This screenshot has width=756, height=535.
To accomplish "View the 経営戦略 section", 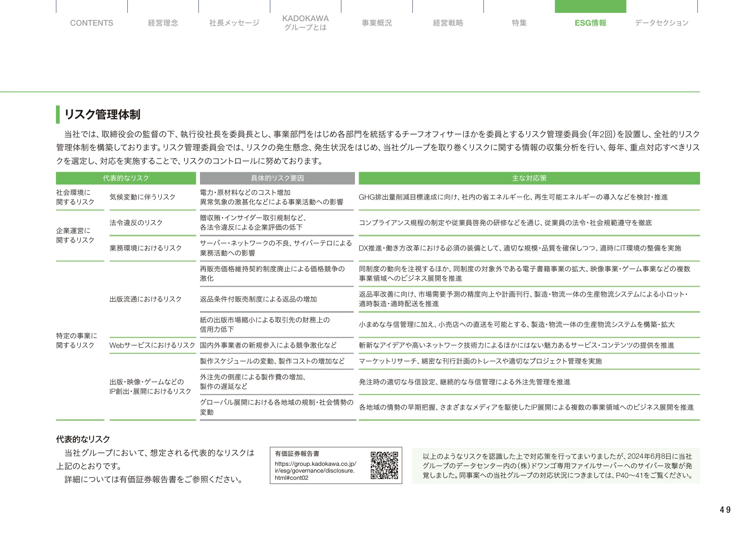I will (x=448, y=23).
